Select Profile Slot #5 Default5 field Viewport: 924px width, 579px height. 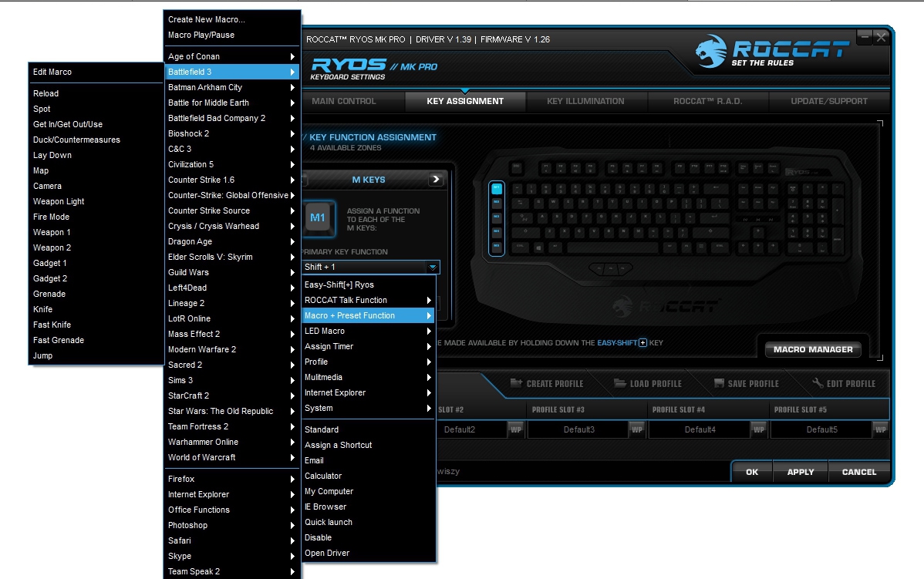(821, 429)
